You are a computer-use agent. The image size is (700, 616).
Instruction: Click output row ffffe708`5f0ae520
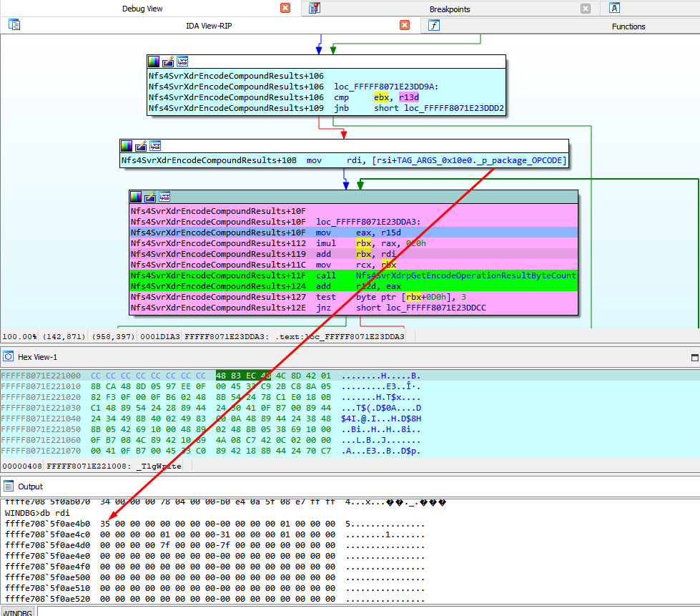215,599
